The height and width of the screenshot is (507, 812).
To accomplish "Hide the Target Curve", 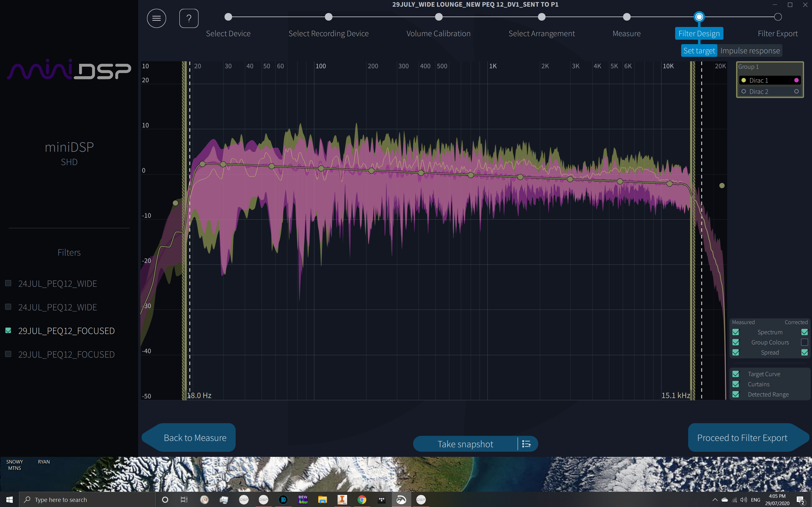I will [735, 374].
